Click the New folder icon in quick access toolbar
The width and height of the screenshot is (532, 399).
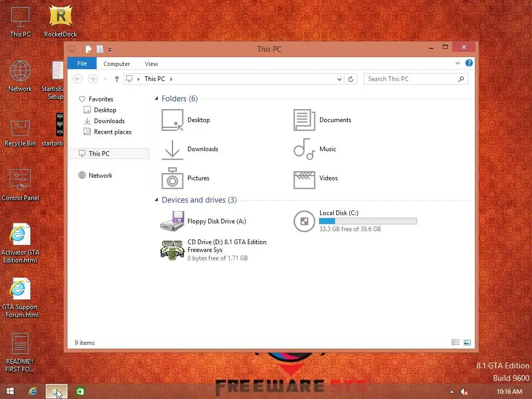100,49
